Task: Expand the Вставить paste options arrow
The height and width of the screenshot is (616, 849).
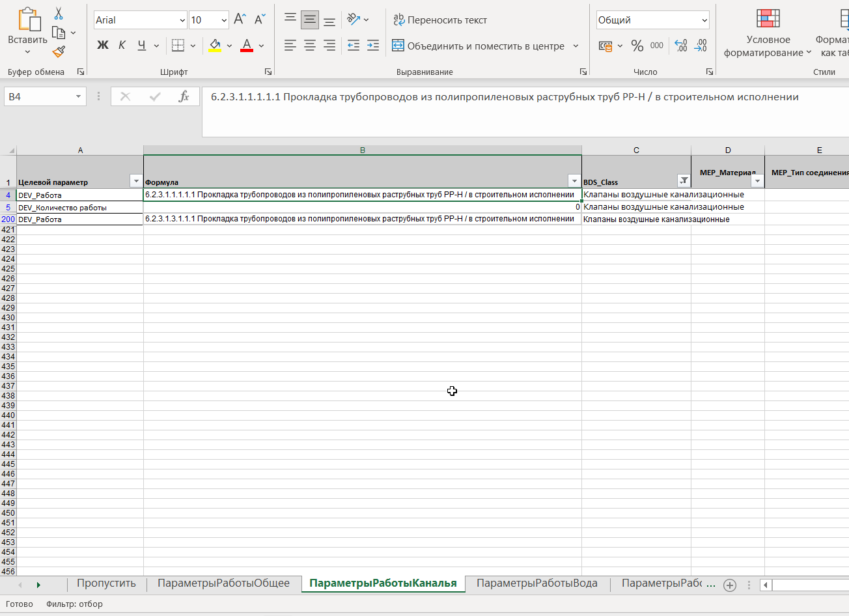Action: (x=28, y=52)
